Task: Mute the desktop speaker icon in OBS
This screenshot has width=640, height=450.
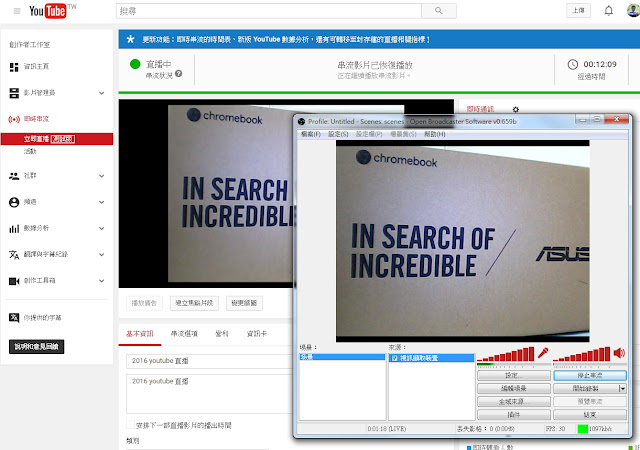Action: pyautogui.click(x=619, y=353)
